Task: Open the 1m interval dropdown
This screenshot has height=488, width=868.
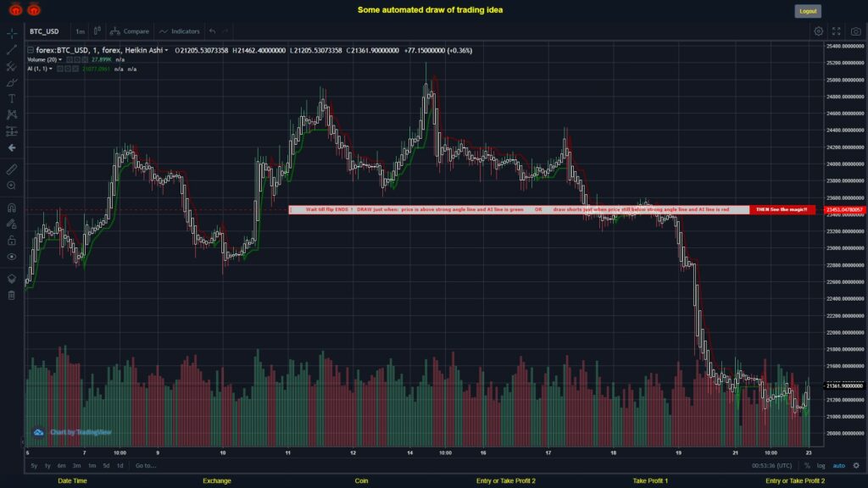Action: pyautogui.click(x=81, y=31)
